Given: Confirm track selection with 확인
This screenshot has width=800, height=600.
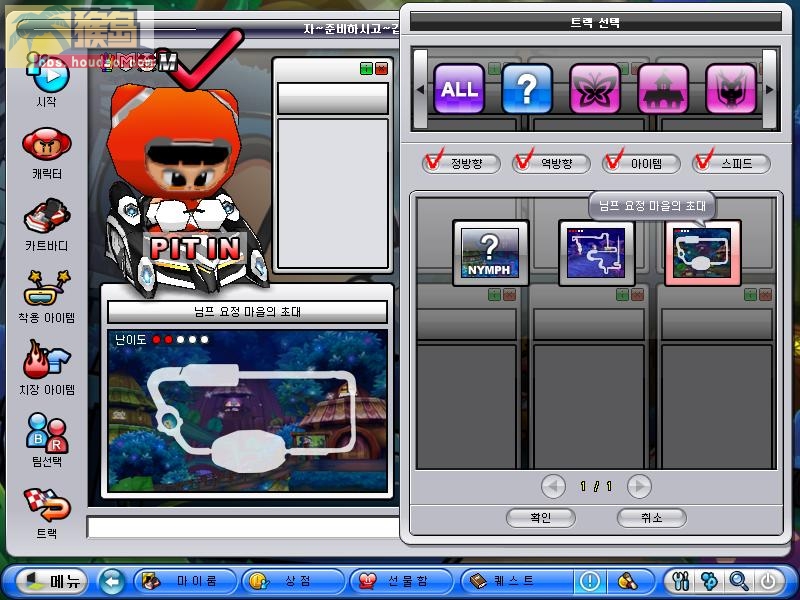Looking at the screenshot, I should (541, 518).
